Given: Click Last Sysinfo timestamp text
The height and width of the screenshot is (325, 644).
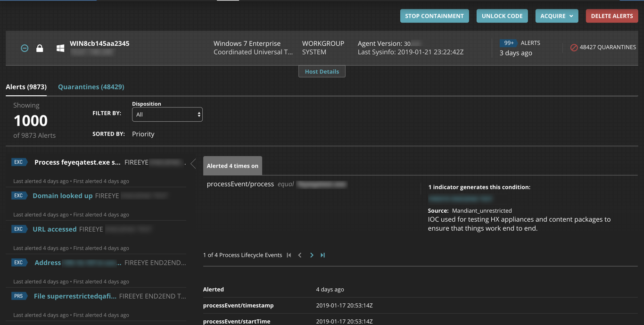Looking at the screenshot, I should click(x=411, y=52).
